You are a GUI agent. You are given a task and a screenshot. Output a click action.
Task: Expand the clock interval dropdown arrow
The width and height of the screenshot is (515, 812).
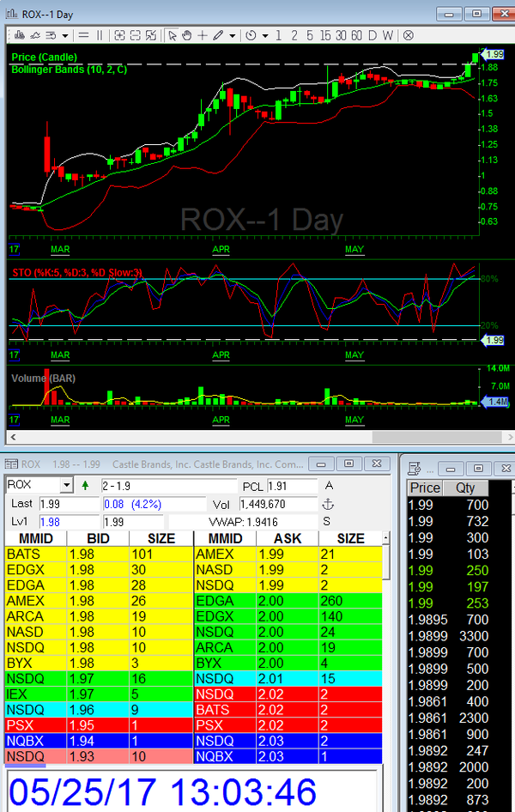click(265, 35)
